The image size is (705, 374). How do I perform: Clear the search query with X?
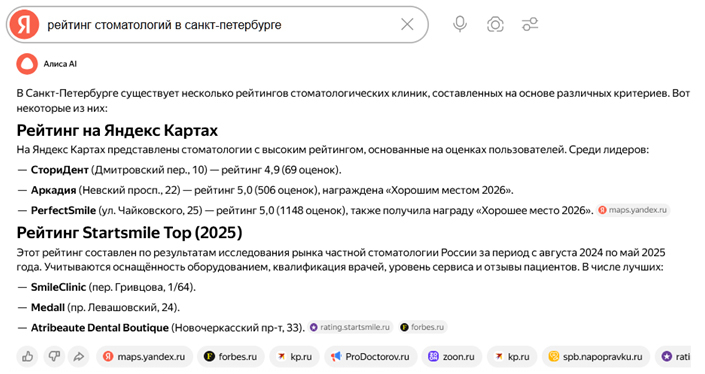(407, 24)
